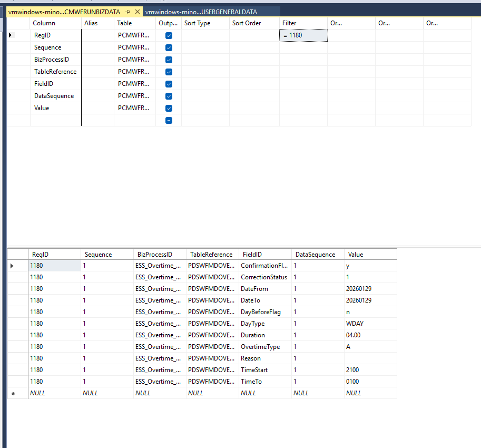Image resolution: width=481 pixels, height=448 pixels.
Task: Select the CMWFRUNBIZDATA tab
Action: (63, 12)
